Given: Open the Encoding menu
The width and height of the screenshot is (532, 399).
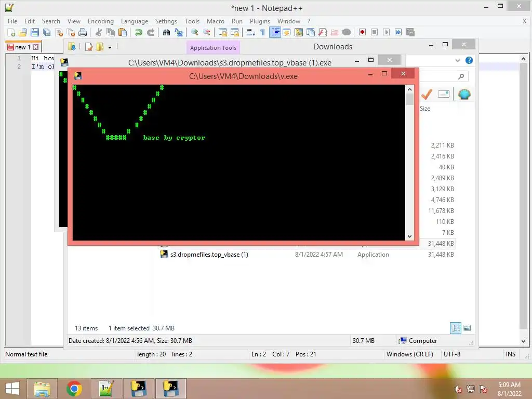Looking at the screenshot, I should pos(100,21).
